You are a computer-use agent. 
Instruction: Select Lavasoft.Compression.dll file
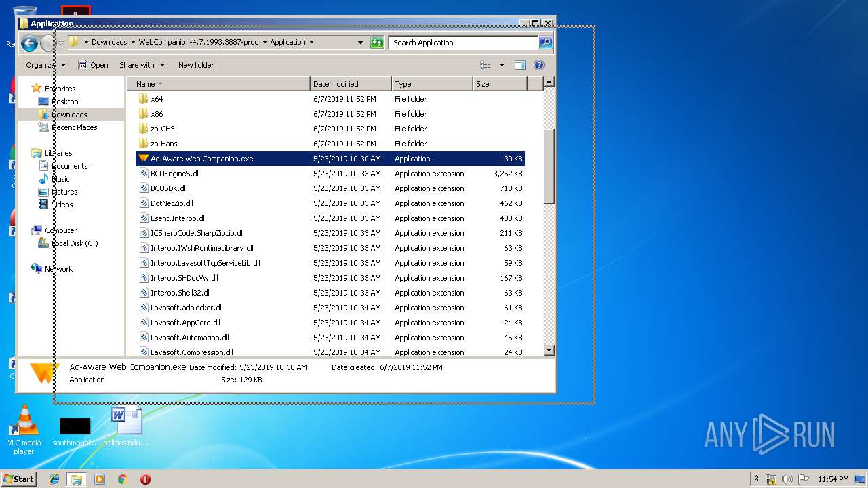click(330, 352)
